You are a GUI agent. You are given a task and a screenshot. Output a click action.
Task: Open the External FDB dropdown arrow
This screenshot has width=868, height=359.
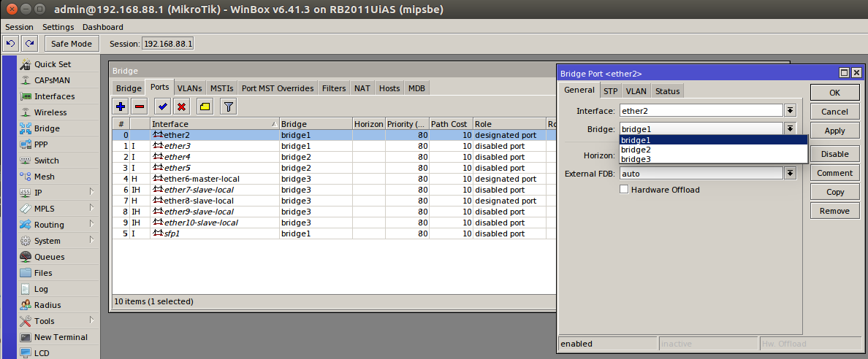pos(790,174)
